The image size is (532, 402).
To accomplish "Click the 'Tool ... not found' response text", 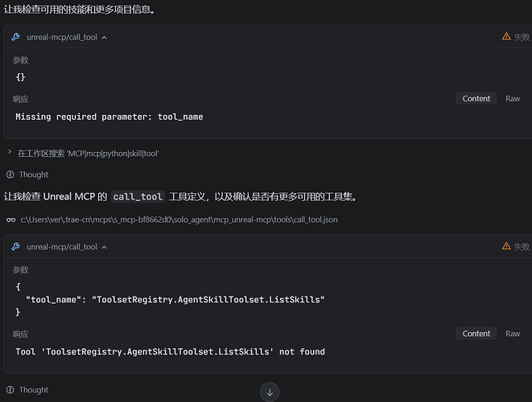I will [170, 352].
